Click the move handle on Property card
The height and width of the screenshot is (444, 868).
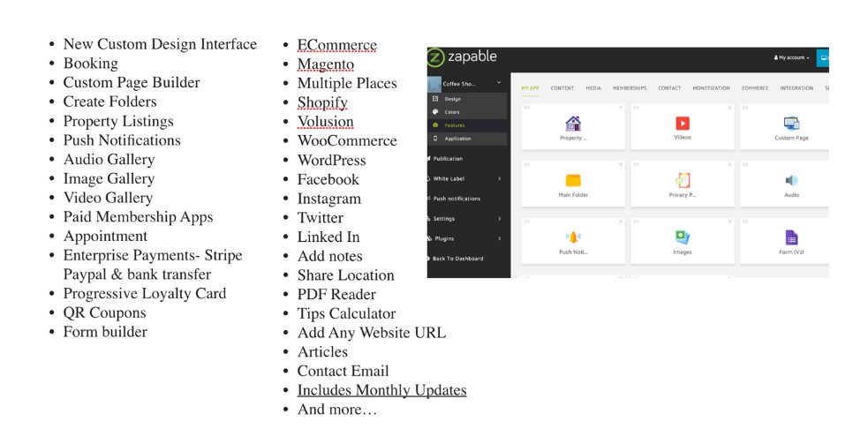[526, 108]
